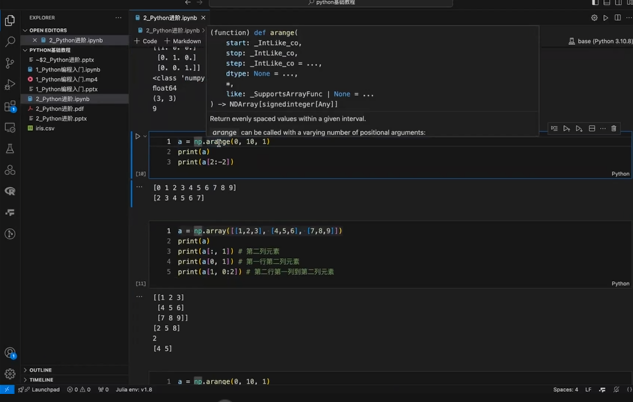Open the command center search box
This screenshot has height=402, width=633.
331,2
